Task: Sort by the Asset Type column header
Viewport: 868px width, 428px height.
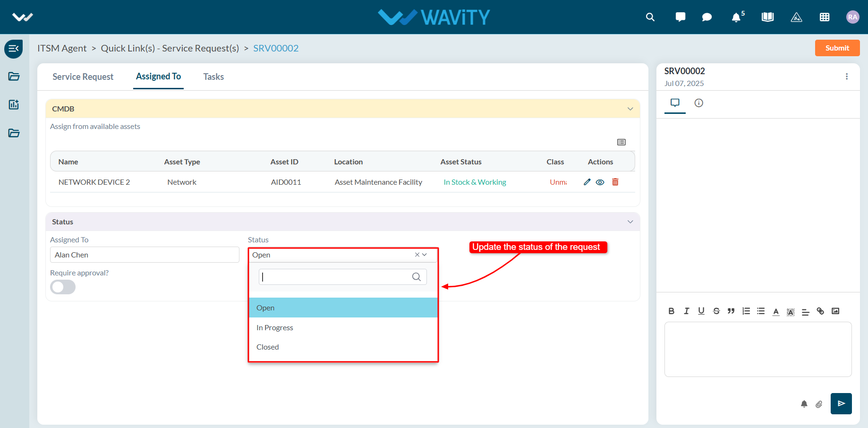Action: point(182,162)
